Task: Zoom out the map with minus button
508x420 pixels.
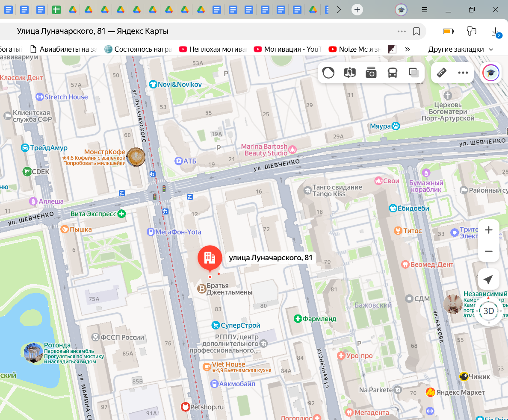Action: (488, 251)
